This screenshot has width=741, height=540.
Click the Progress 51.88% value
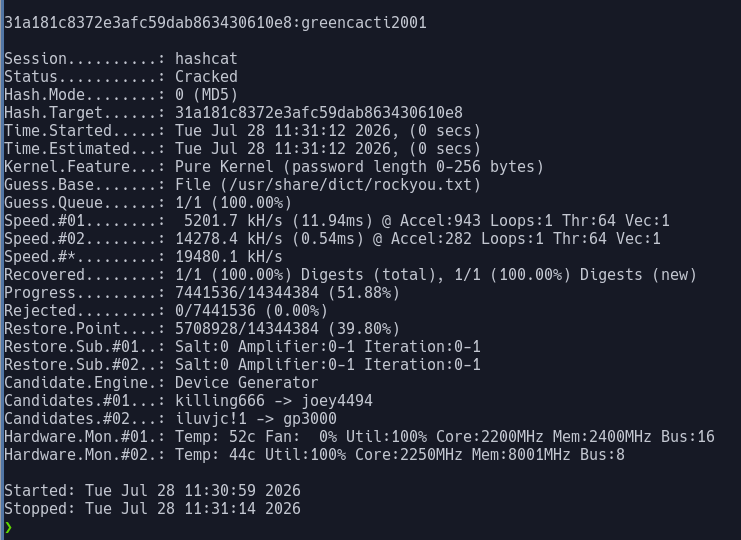364,292
